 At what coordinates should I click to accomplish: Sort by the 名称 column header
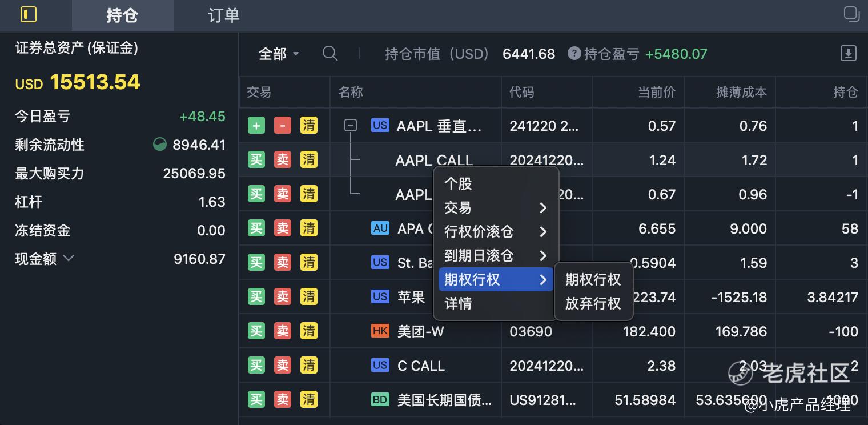pos(416,92)
